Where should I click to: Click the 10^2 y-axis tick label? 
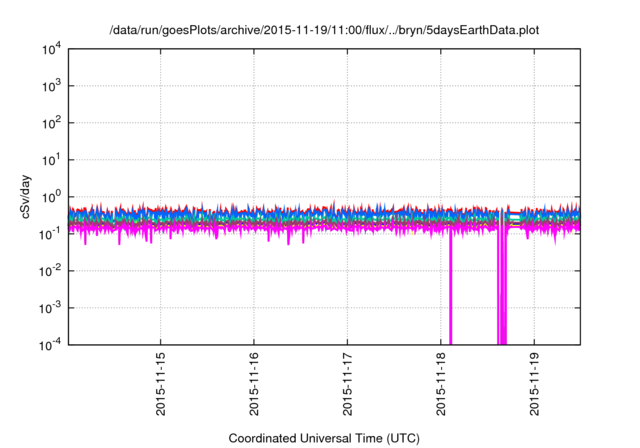[51, 123]
